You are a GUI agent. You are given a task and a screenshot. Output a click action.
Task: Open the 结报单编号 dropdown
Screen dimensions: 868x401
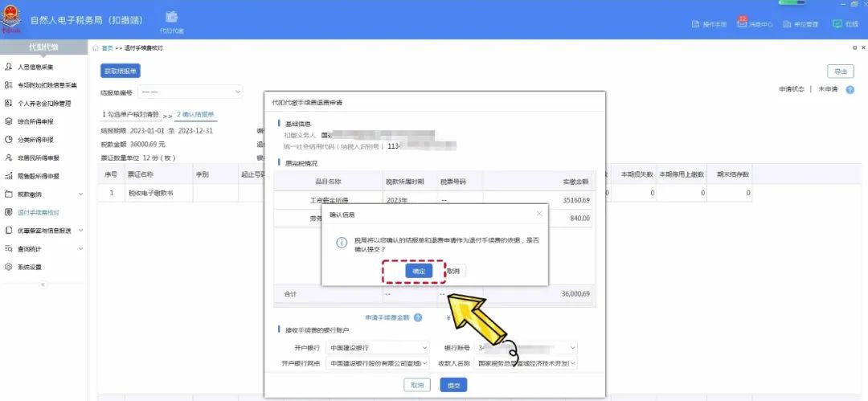[x=190, y=92]
